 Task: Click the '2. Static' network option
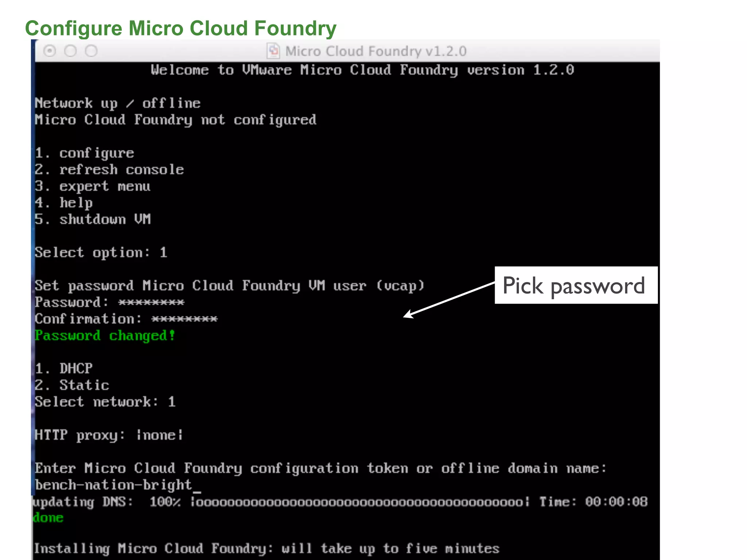point(72,385)
